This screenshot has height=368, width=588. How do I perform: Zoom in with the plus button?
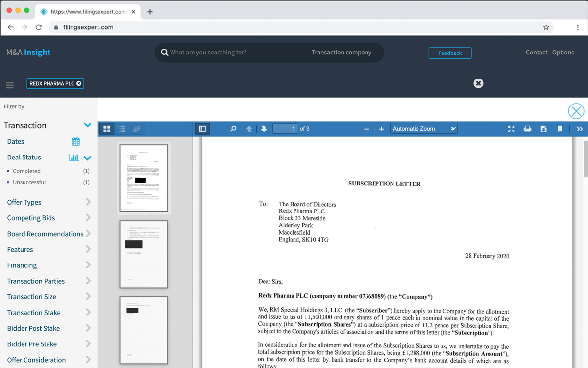tap(381, 129)
